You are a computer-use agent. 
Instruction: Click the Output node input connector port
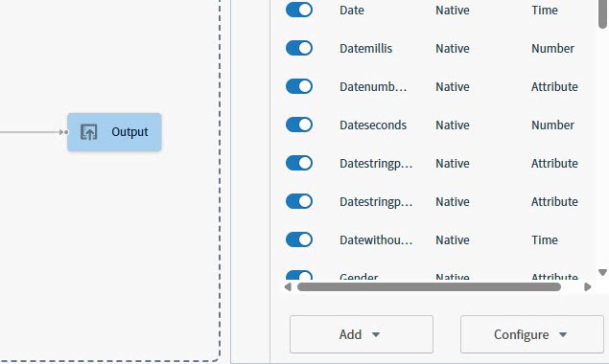[x=66, y=132]
